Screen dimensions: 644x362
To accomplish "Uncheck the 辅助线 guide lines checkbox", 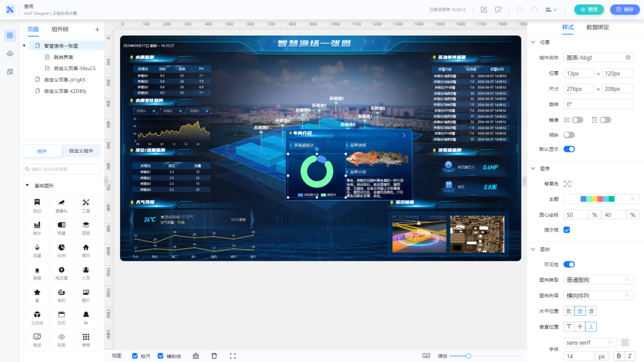I will point(161,356).
